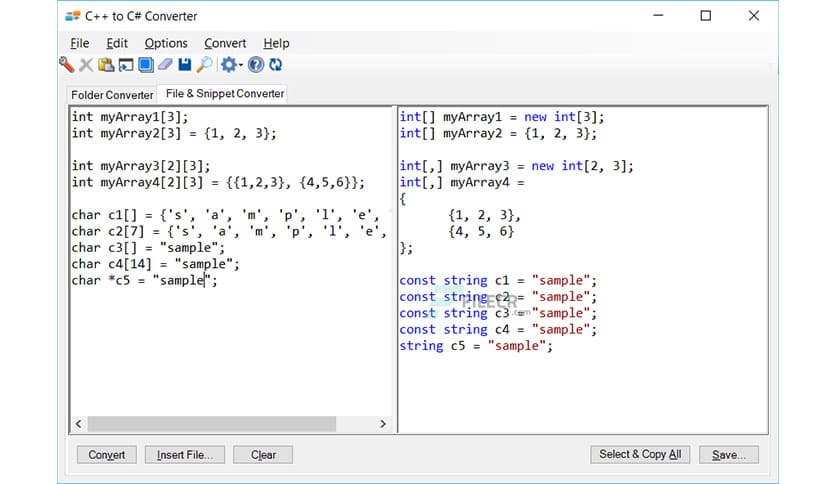Click the floppy disk save icon
This screenshot has height=484, width=836.
point(184,65)
